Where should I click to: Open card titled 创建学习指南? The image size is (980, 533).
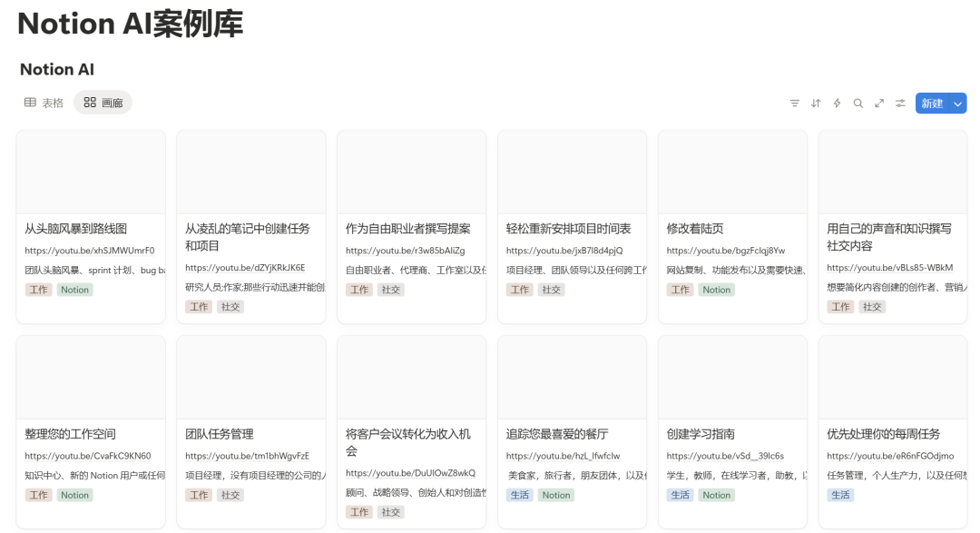(701, 433)
